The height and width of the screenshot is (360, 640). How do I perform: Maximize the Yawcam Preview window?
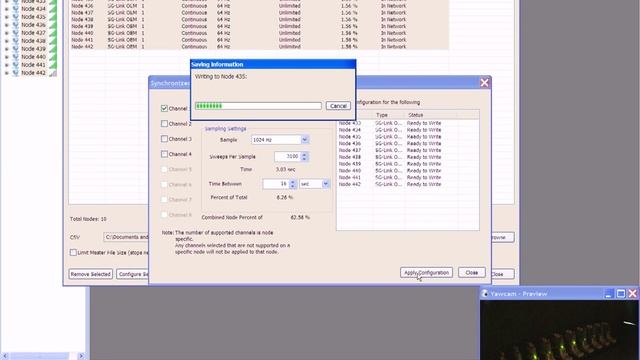(620, 293)
